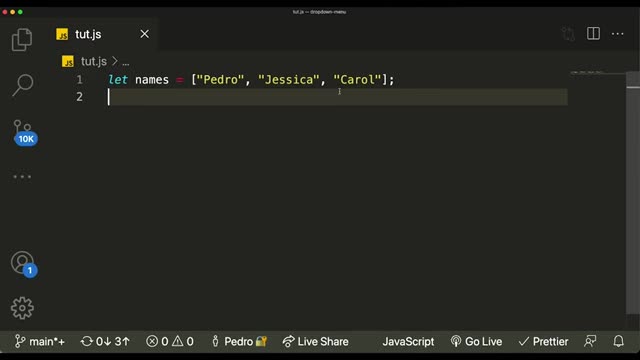The image size is (640, 360).
Task: Split the editor to the right
Action: [593, 33]
